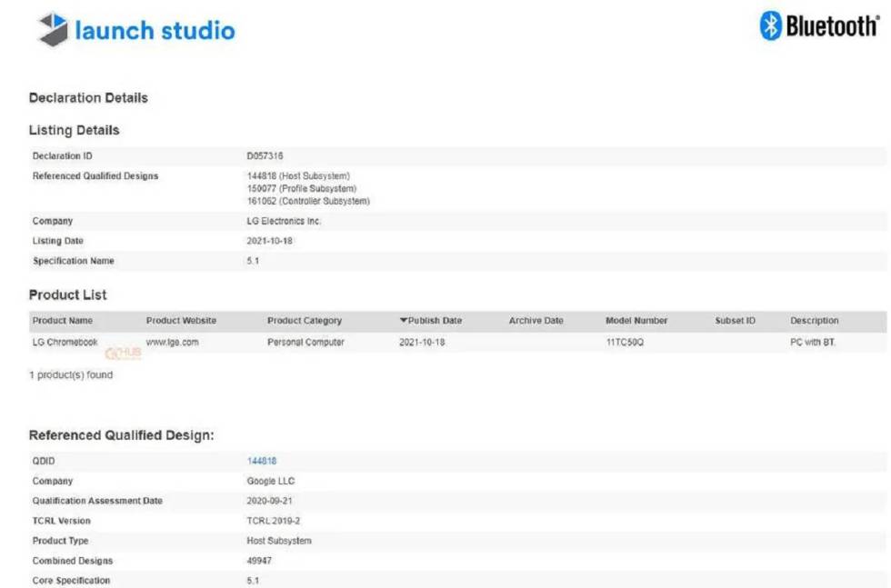Sort by Publish Date arrow

pos(404,321)
